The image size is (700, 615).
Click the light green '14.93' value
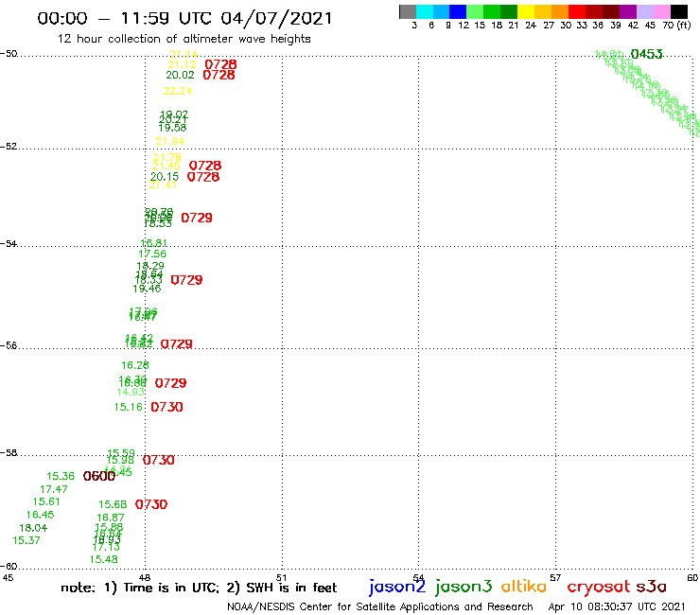tap(131, 392)
